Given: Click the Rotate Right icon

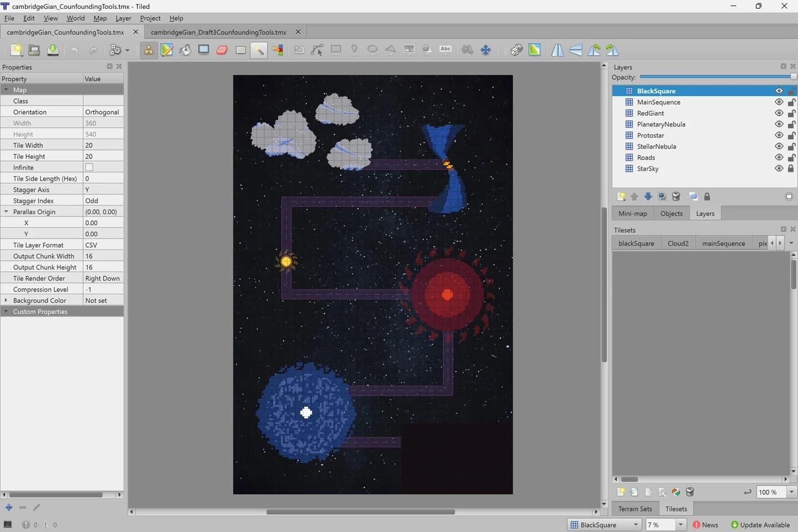Looking at the screenshot, I should [612, 50].
